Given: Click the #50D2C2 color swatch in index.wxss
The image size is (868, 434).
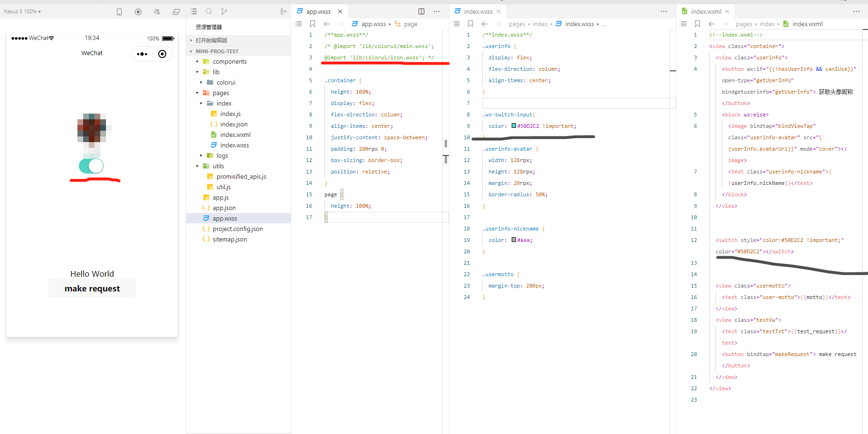Looking at the screenshot, I should coord(514,126).
